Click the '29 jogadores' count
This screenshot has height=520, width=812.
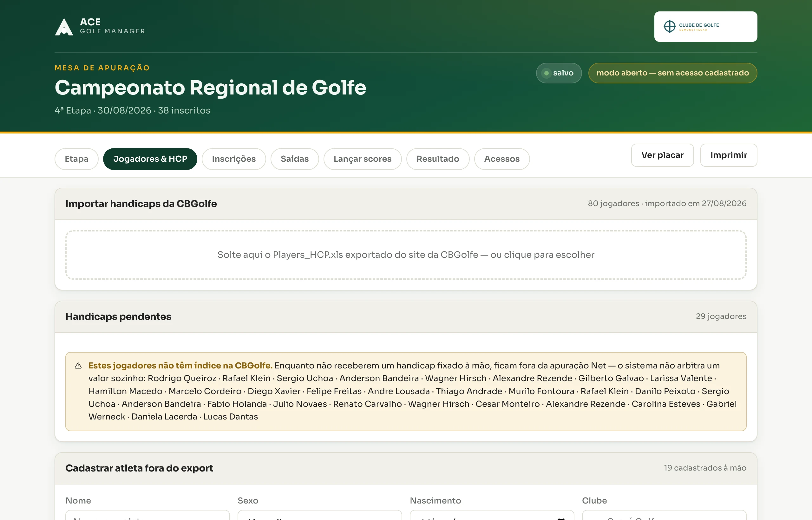(x=721, y=316)
